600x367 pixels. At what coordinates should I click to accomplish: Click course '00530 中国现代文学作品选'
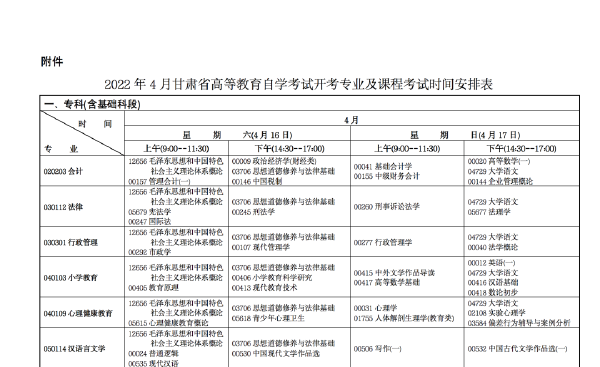tap(276, 354)
